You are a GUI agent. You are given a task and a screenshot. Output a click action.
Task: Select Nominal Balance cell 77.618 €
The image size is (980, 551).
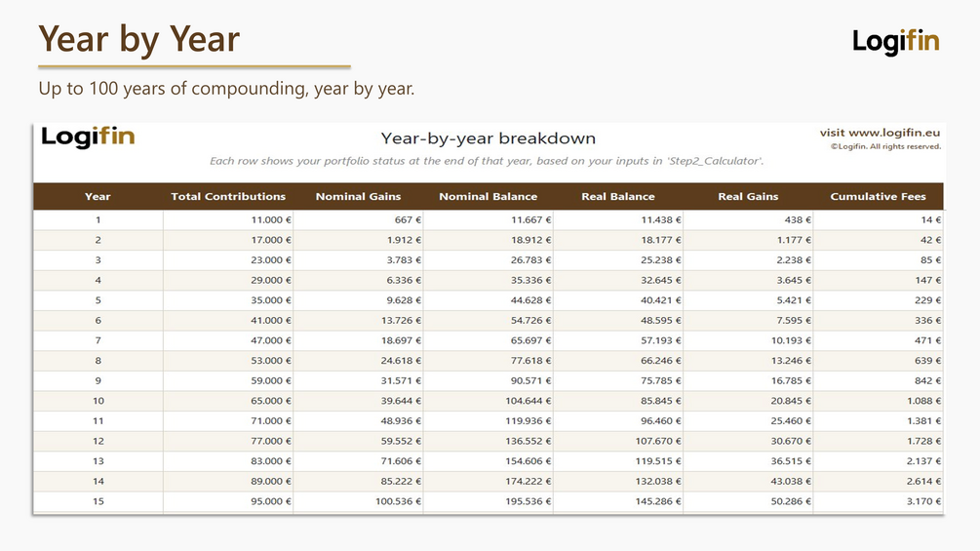click(489, 361)
